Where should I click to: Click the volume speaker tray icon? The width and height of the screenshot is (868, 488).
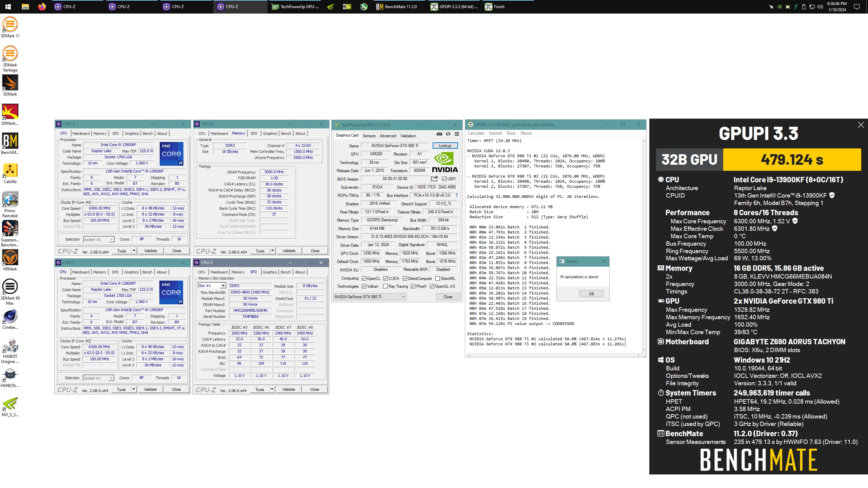click(820, 7)
